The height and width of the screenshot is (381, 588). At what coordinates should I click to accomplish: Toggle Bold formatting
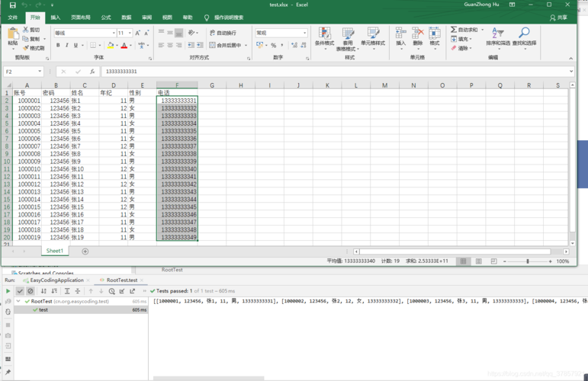(x=58, y=45)
